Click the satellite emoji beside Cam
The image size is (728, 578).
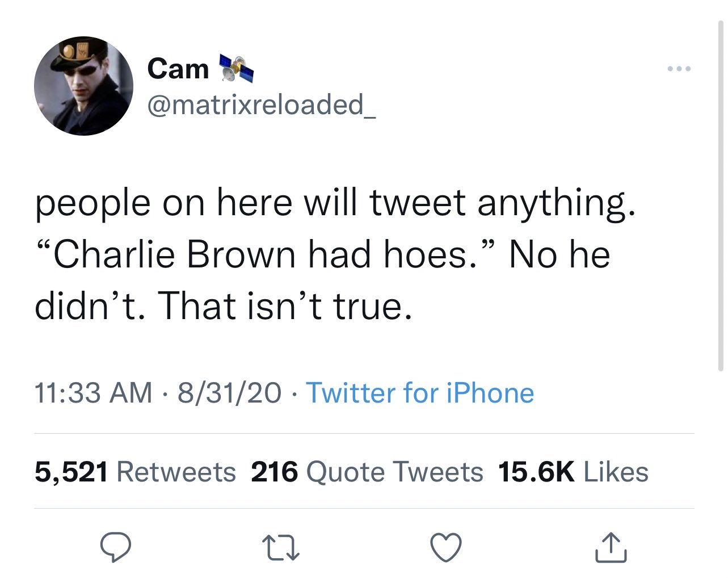coord(236,68)
